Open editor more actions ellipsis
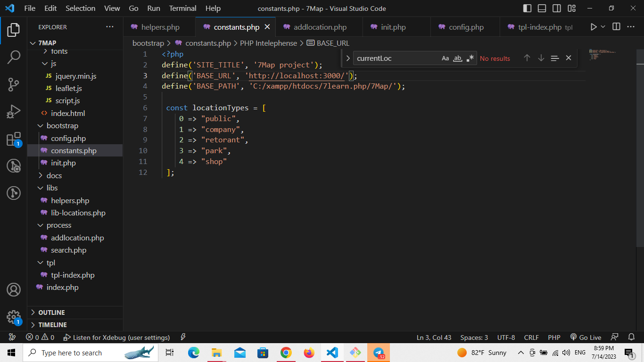 pos(631,27)
